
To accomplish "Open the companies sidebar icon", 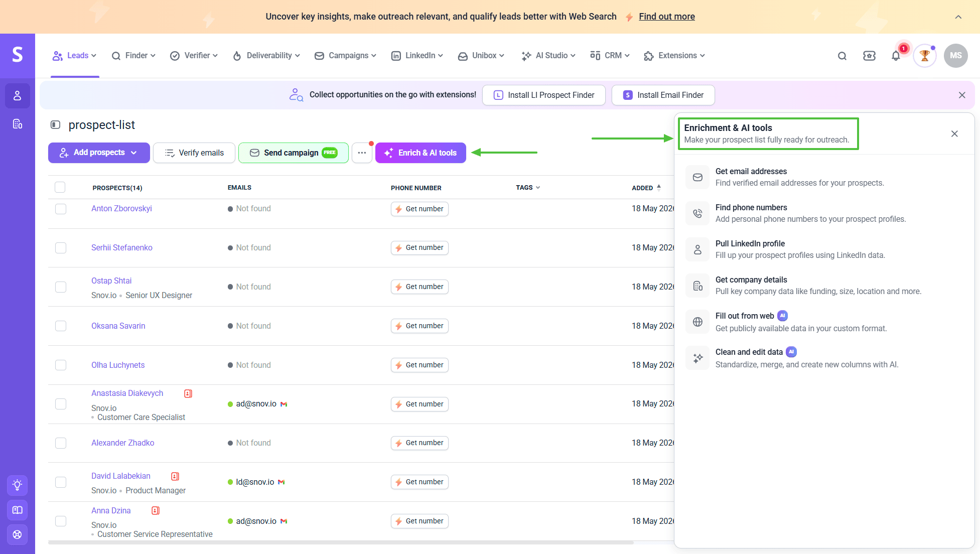I will coord(18,124).
